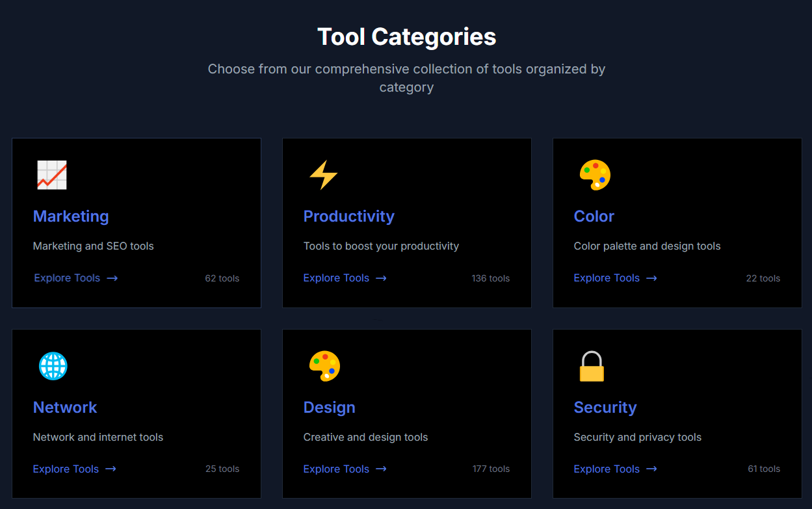Select the Productivity lightning bolt icon
This screenshot has width=812, height=509.
(322, 174)
